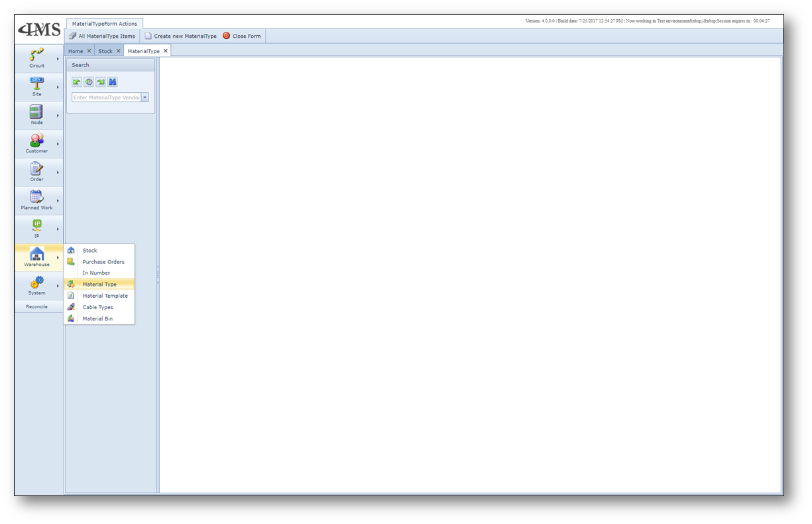Screen dimensions: 812x524
Task: Expand the IP submenu arrow
Action: pyautogui.click(x=58, y=229)
